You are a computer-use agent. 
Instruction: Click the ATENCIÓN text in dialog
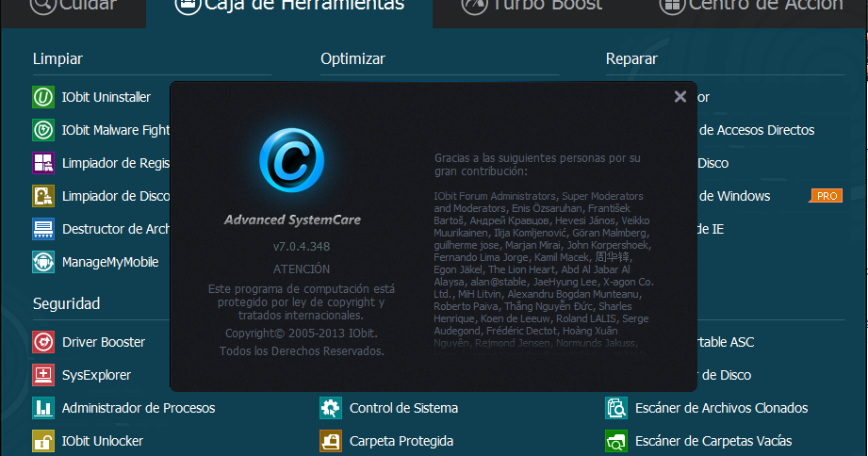pos(302,269)
